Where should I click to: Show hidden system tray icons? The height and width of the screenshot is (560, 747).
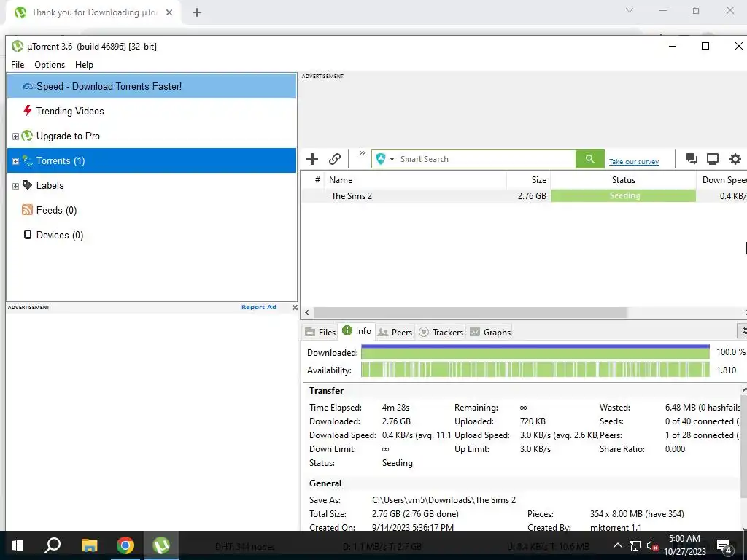(x=617, y=545)
